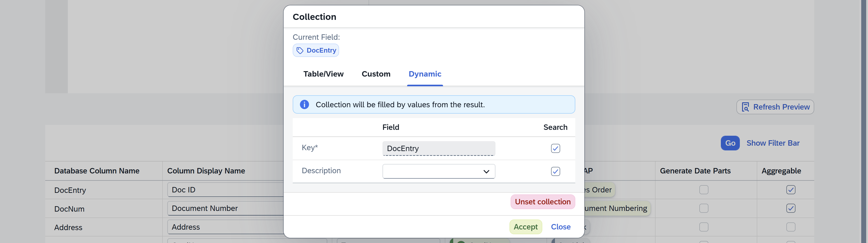Enable Generate Date Parts for DocNum
Image resolution: width=868 pixels, height=243 pixels.
click(x=704, y=208)
